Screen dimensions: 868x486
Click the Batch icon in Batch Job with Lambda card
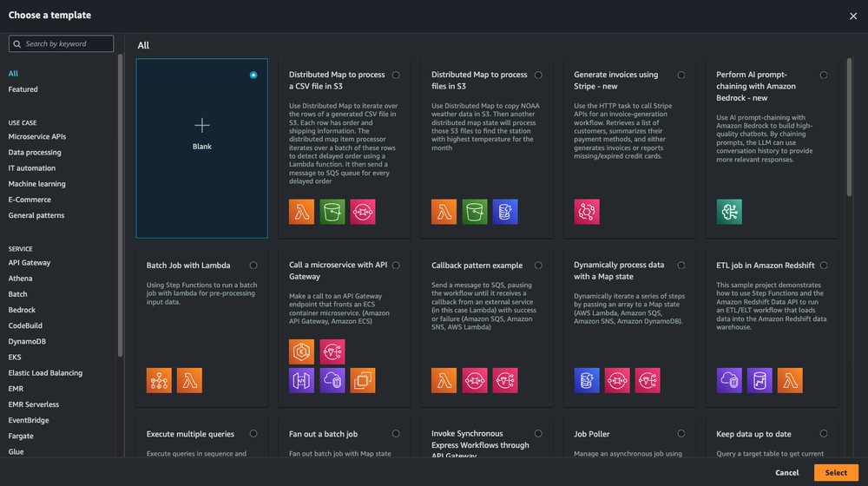(159, 380)
